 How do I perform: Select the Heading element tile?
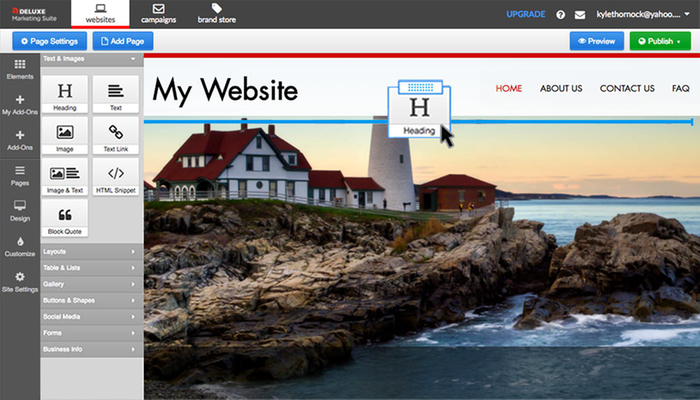(65, 94)
